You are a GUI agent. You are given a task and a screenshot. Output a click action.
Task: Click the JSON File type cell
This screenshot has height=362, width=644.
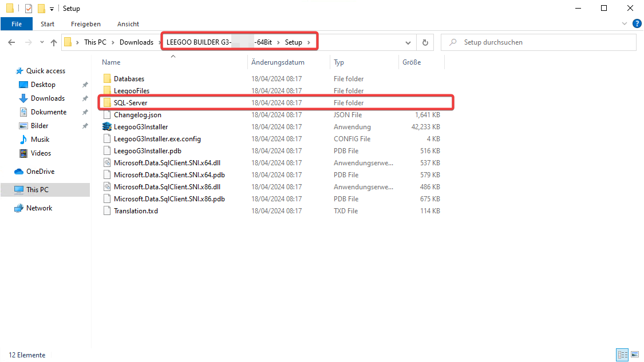[347, 115]
